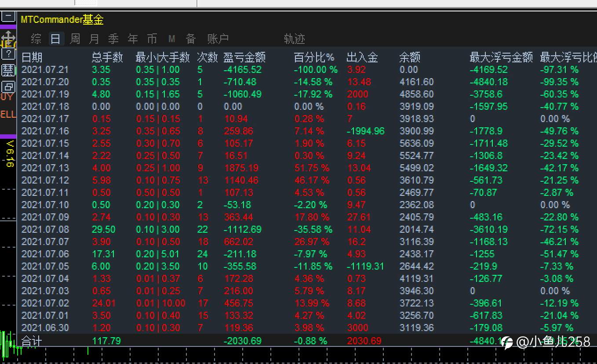Open the 轨迹 track tab
This screenshot has height=364, width=597.
pos(295,39)
